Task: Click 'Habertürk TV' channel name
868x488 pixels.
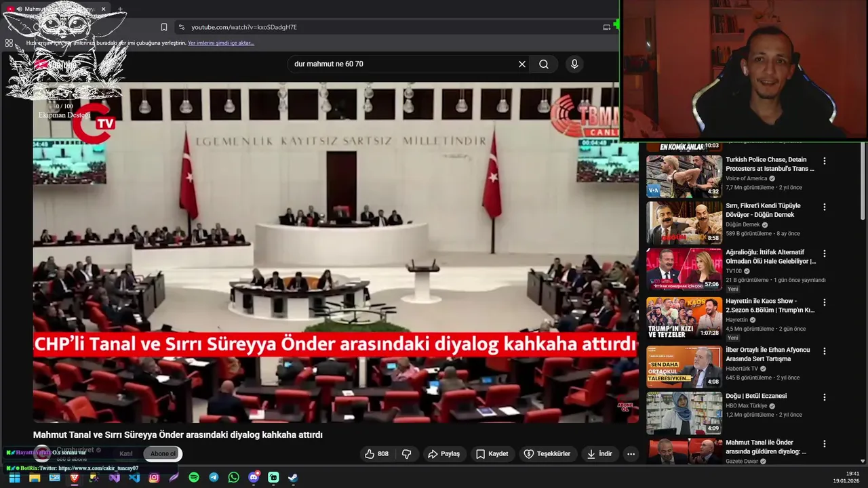Action: 742,369
